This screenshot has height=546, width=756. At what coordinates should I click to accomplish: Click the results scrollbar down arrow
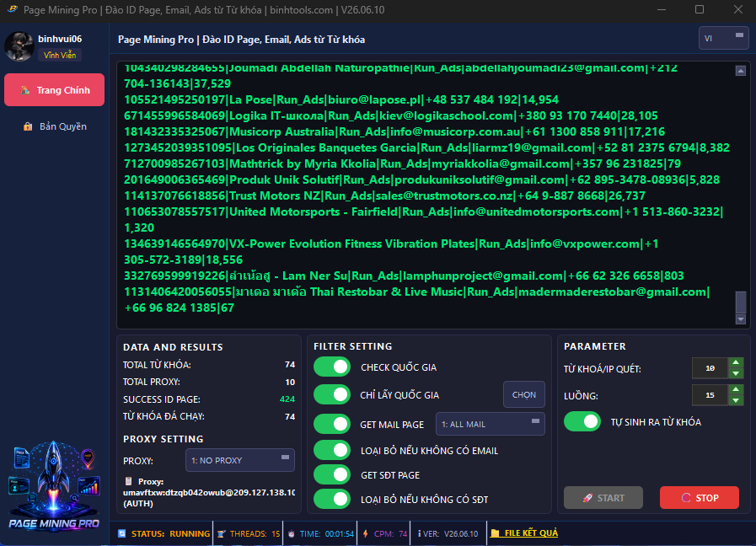click(741, 319)
